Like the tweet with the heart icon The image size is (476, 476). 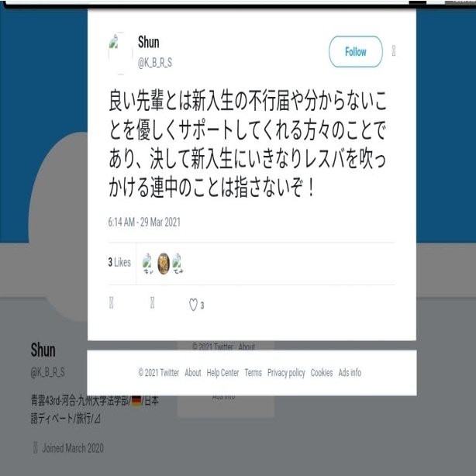coord(193,305)
